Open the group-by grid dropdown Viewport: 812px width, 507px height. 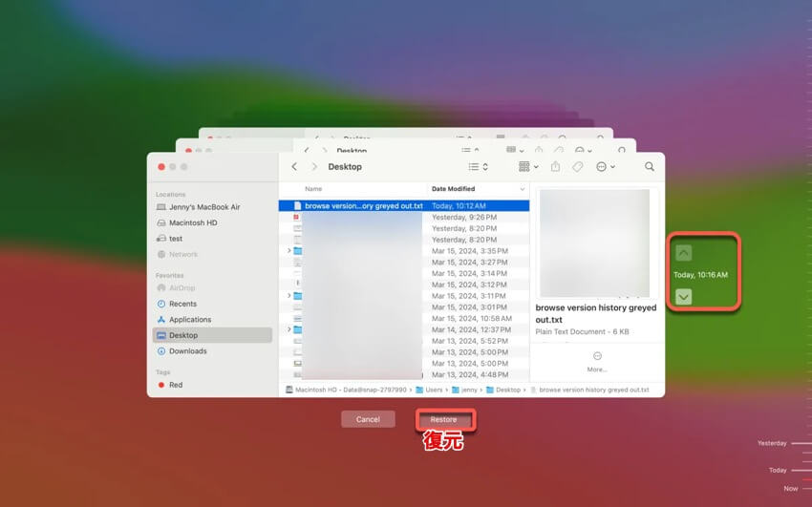coord(527,166)
